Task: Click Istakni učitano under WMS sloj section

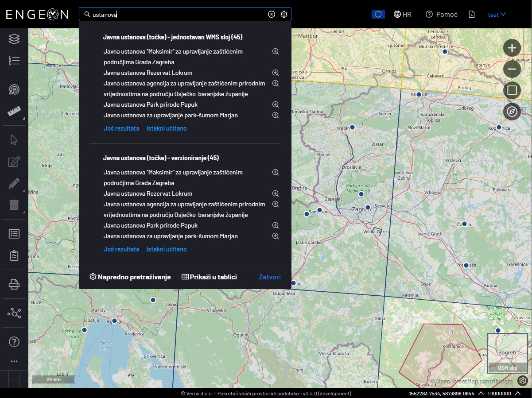Action: [x=167, y=128]
